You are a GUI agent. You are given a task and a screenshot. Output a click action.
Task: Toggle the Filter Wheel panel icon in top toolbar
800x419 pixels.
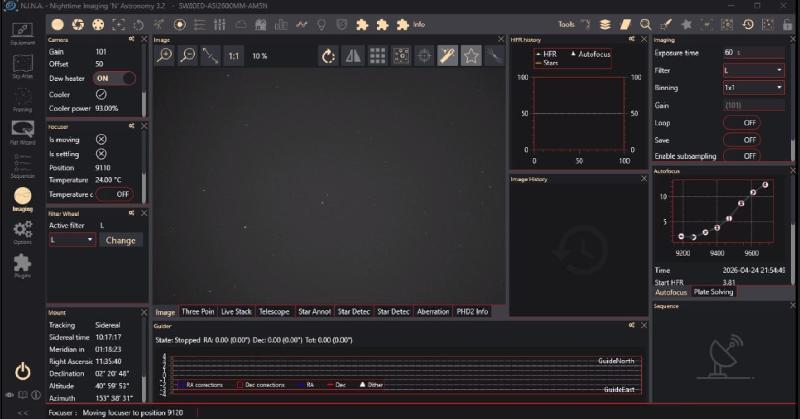pyautogui.click(x=98, y=24)
